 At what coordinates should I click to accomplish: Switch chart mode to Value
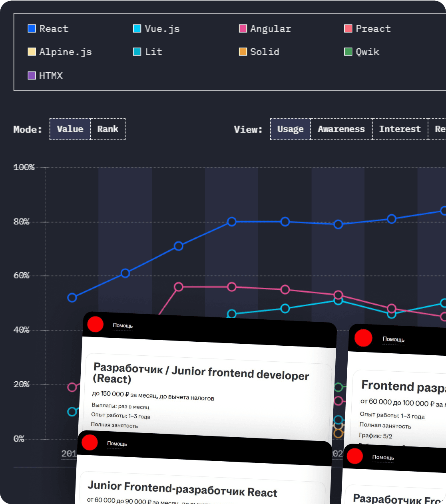click(70, 129)
